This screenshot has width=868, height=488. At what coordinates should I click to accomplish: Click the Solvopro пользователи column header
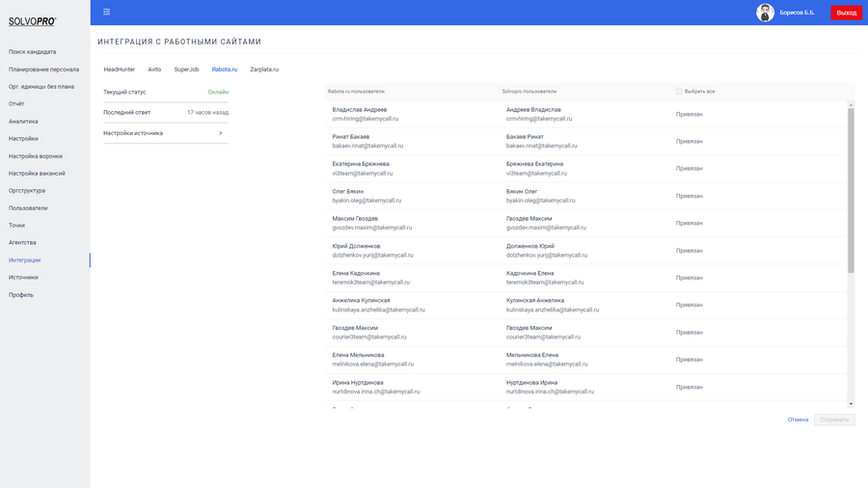coord(529,92)
